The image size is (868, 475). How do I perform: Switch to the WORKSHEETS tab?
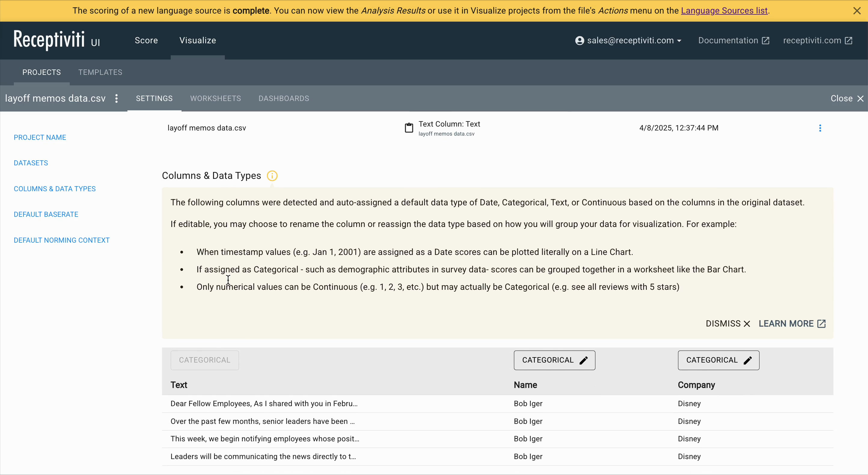tap(215, 98)
